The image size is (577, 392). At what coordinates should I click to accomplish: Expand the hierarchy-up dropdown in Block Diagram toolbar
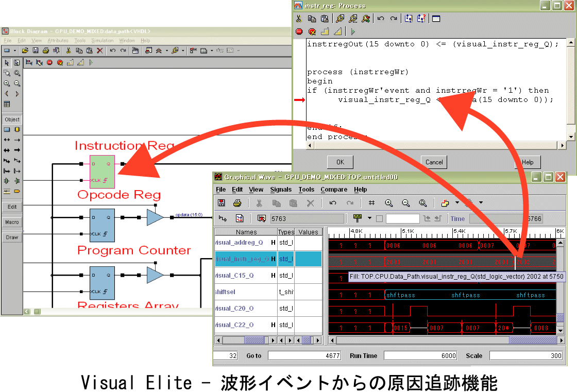167,51
